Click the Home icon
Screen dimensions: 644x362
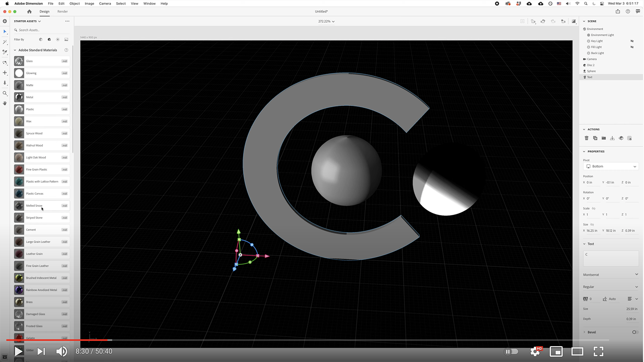pyautogui.click(x=29, y=12)
